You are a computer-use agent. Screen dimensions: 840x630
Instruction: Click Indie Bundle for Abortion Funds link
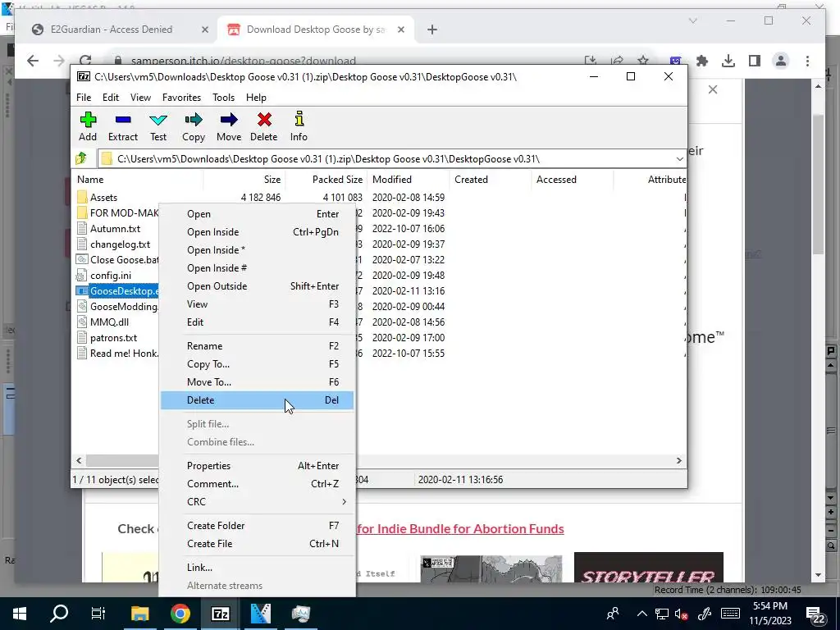pos(460,529)
